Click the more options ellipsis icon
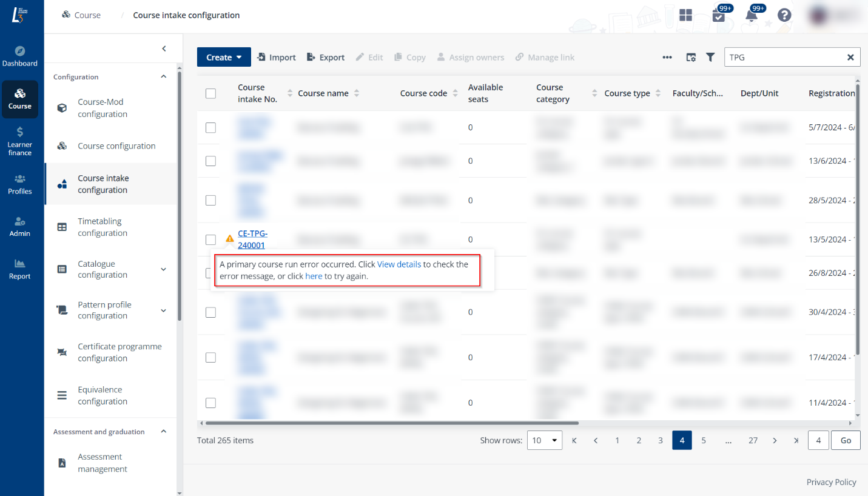The image size is (868, 496). pyautogui.click(x=667, y=57)
